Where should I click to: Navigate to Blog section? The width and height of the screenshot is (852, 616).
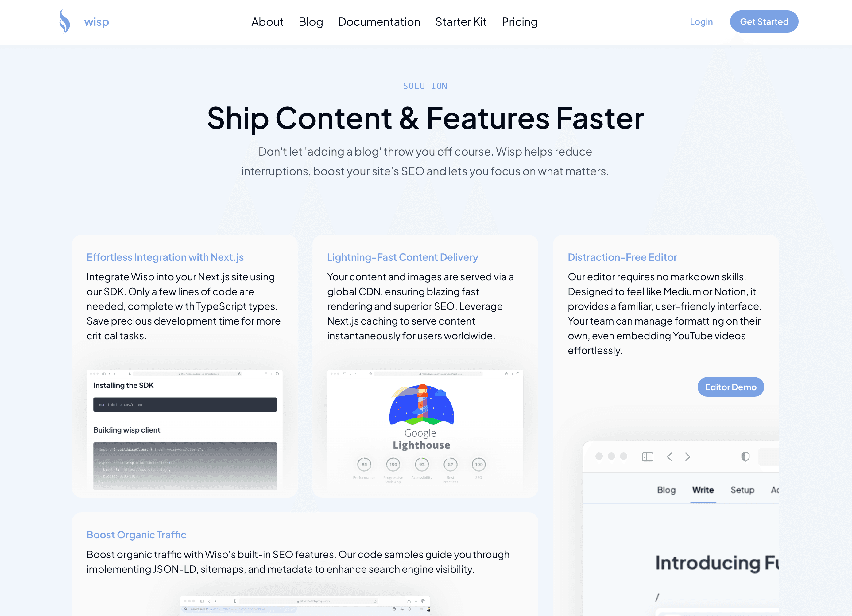coord(310,22)
